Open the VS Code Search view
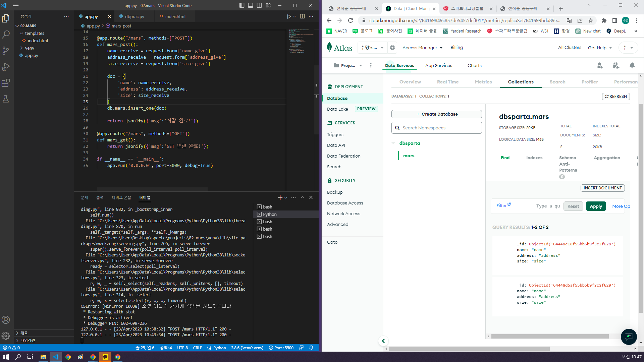The height and width of the screenshot is (362, 644). 6,34
